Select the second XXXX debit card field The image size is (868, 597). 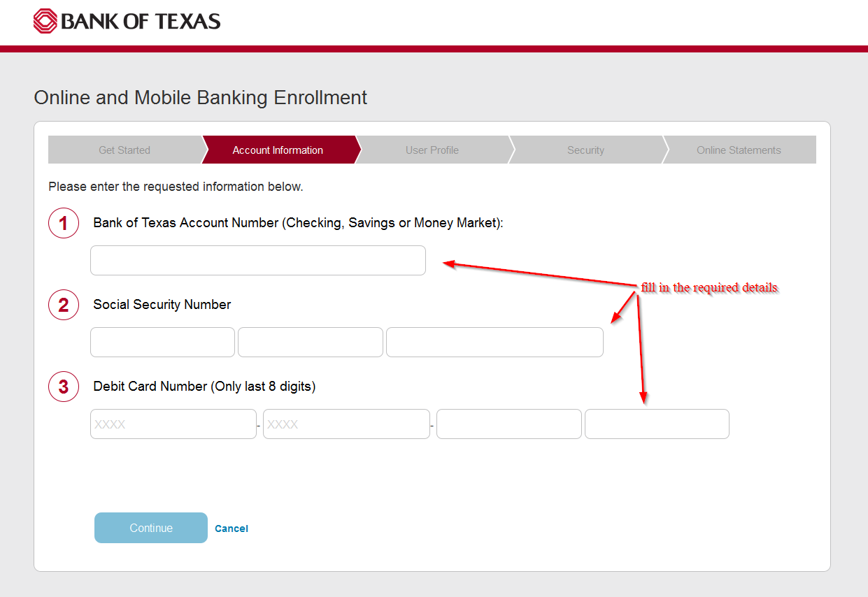point(346,424)
